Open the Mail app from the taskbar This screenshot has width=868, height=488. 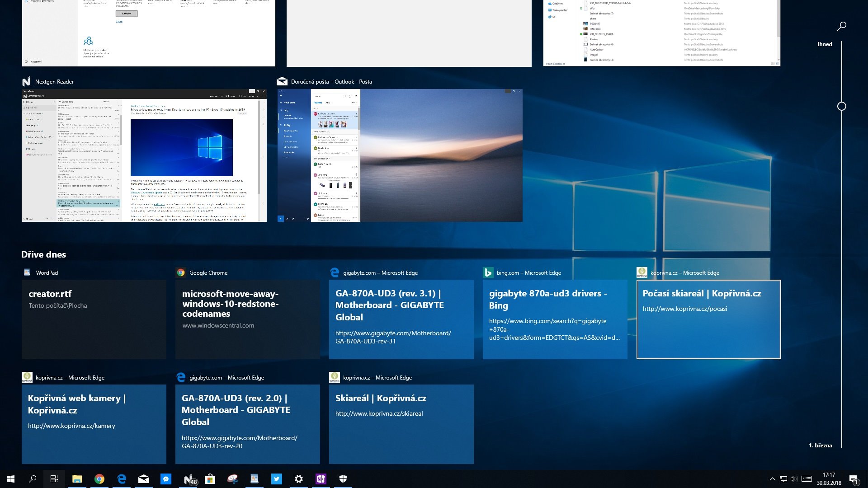144,479
